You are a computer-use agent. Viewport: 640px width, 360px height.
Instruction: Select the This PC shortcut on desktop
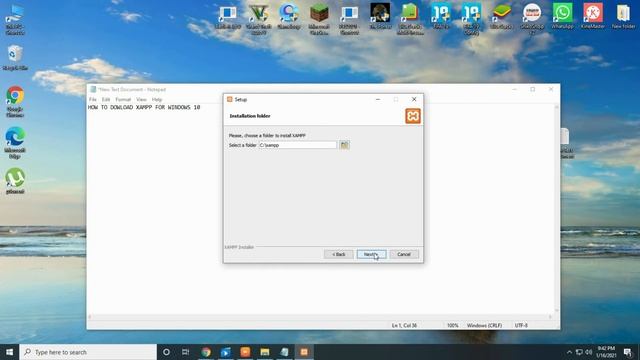tap(15, 20)
